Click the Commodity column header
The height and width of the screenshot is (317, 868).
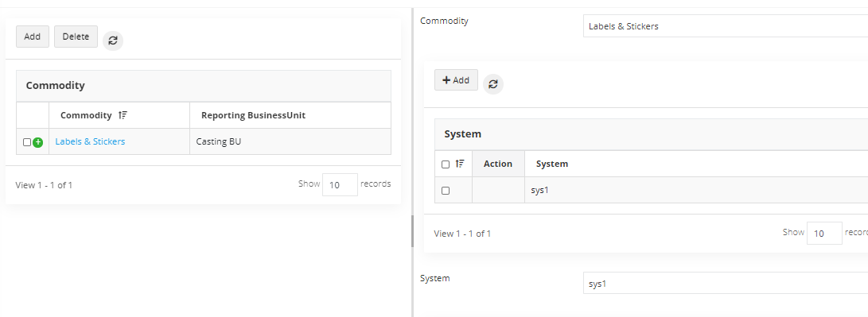[86, 115]
